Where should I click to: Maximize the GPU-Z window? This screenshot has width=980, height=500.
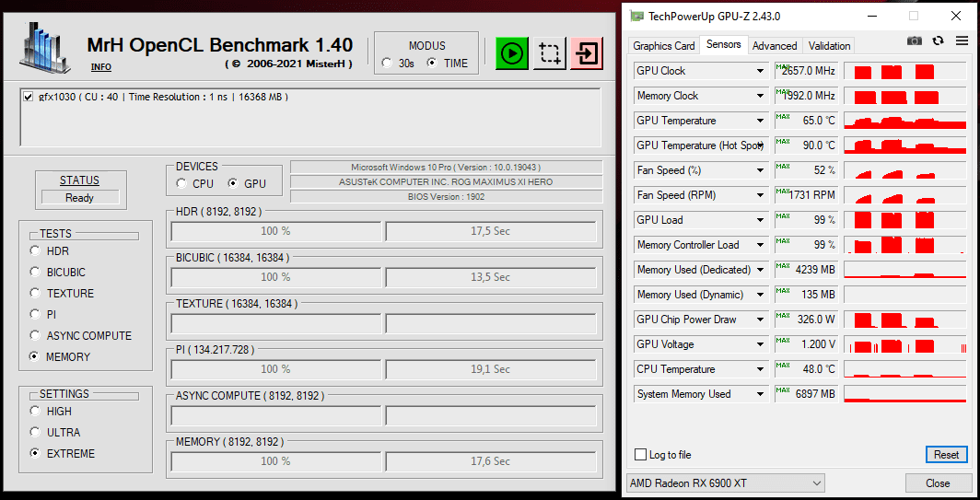tap(914, 17)
